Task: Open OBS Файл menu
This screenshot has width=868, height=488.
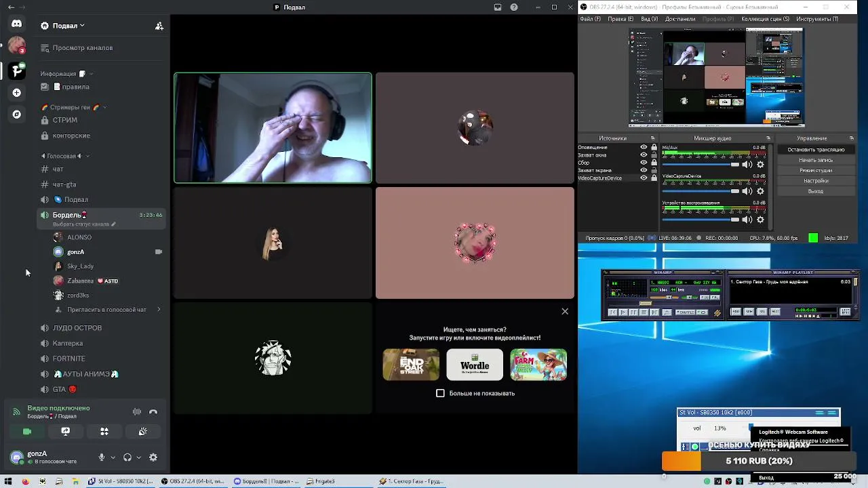Action: (590, 19)
